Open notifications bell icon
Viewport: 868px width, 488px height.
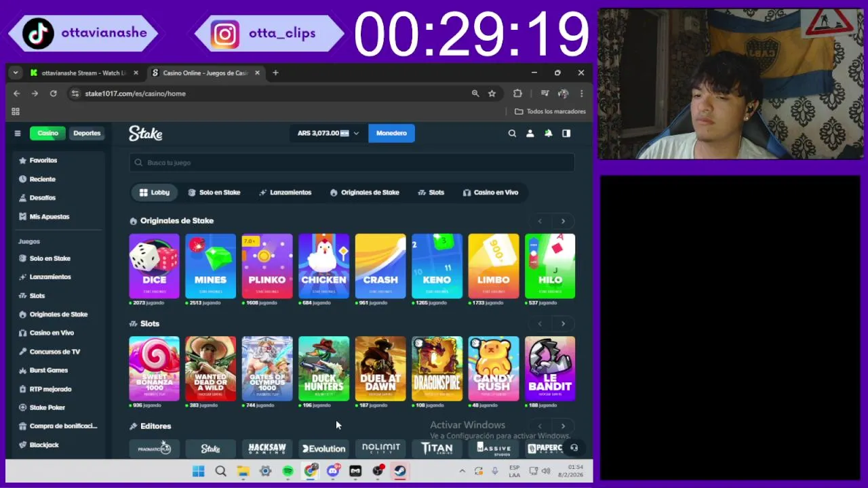coord(548,134)
